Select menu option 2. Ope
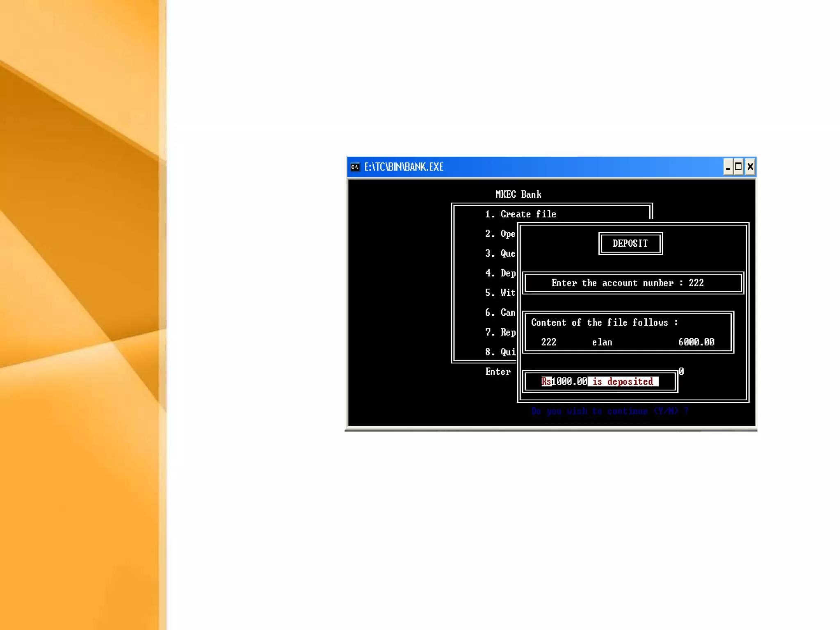The width and height of the screenshot is (840, 630). tap(500, 234)
